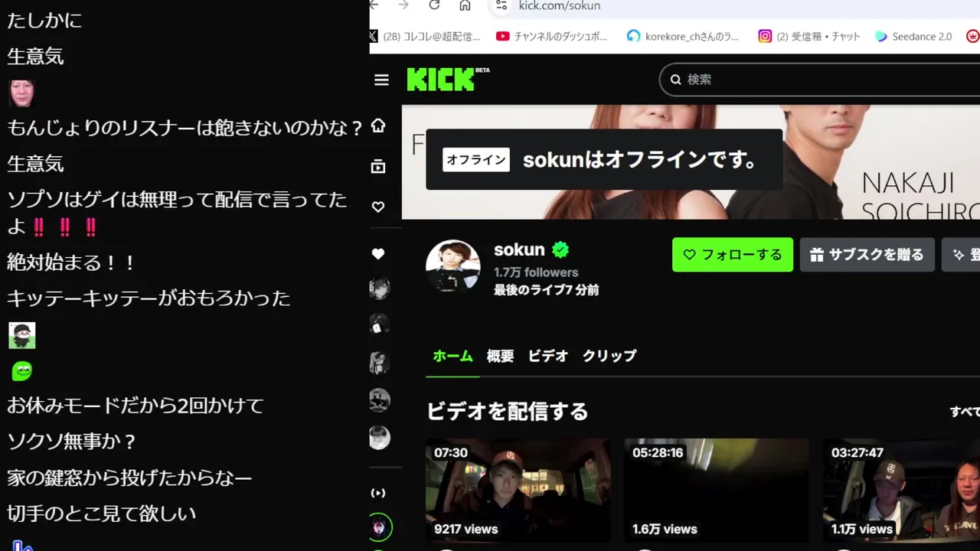Open the 05:28:16 video thumbnail

tap(717, 491)
